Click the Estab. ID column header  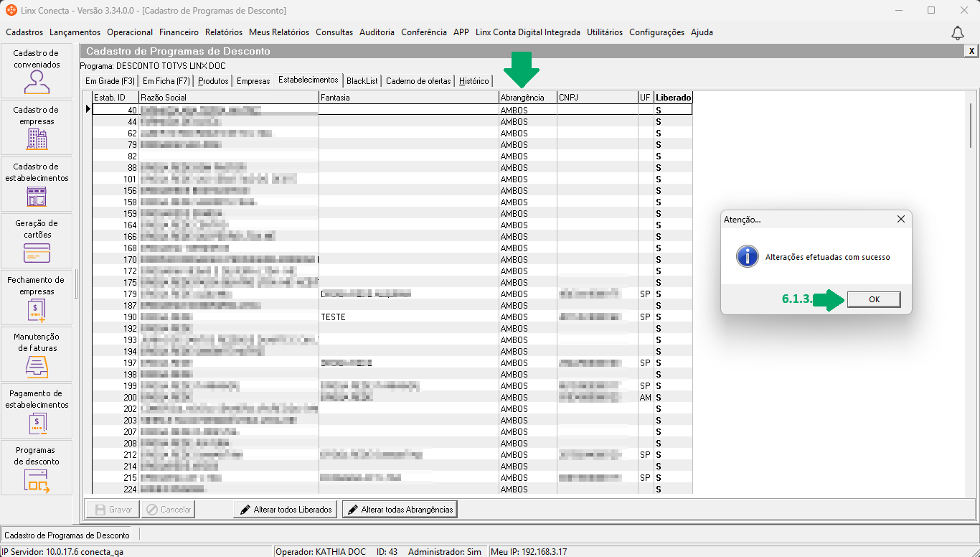pyautogui.click(x=116, y=98)
